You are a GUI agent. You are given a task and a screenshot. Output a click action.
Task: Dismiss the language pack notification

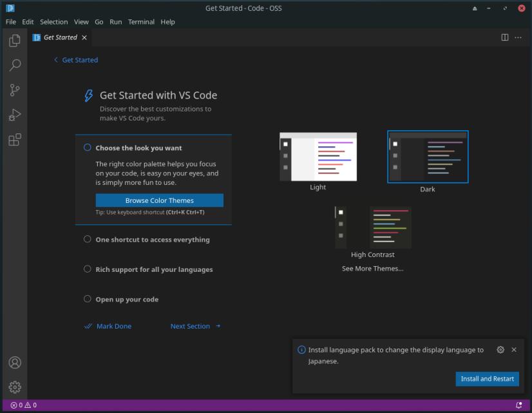coord(514,350)
